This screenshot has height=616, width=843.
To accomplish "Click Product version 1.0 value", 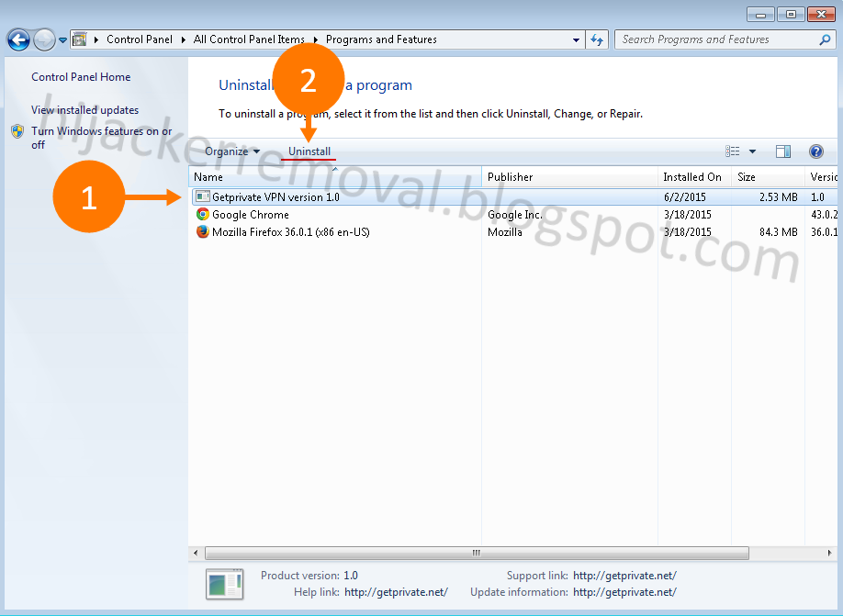I will (351, 576).
